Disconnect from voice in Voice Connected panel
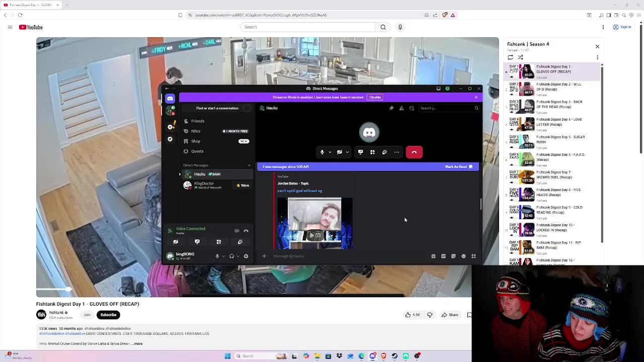This screenshot has height=362, width=644. pyautogui.click(x=246, y=231)
